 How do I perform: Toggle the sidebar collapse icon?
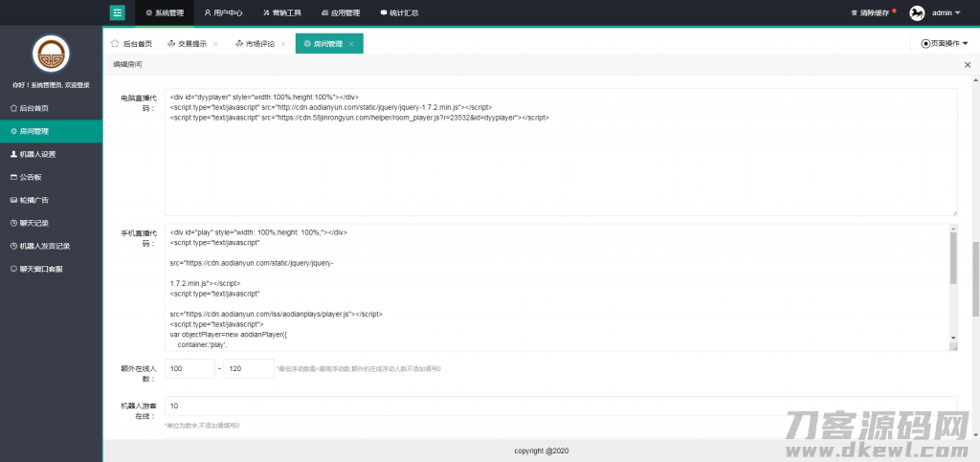118,12
